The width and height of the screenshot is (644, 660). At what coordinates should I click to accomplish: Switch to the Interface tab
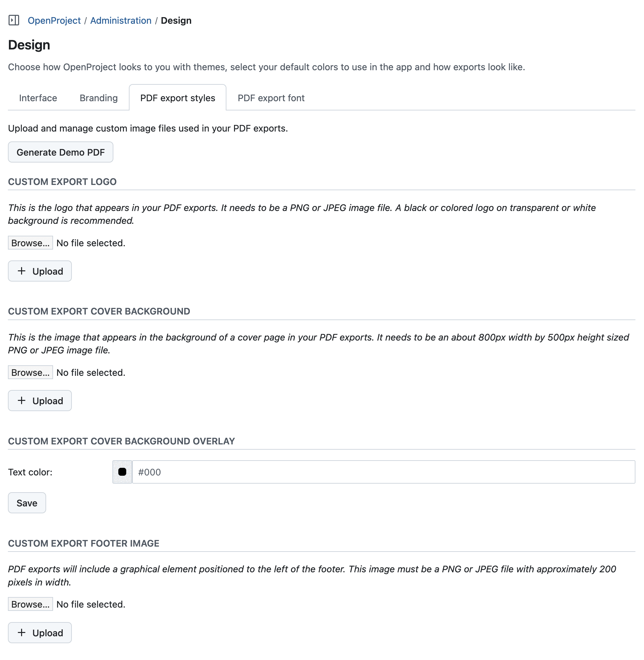click(38, 98)
